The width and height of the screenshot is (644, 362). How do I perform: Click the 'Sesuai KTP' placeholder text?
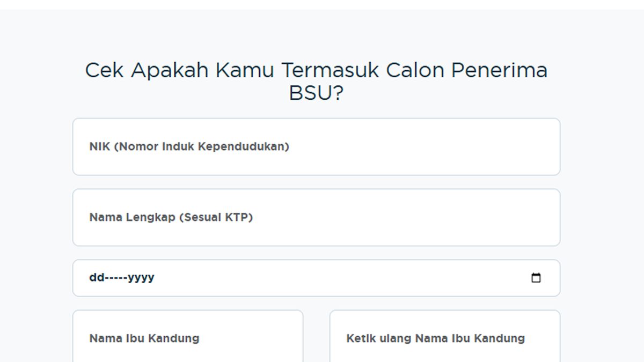coord(216,217)
